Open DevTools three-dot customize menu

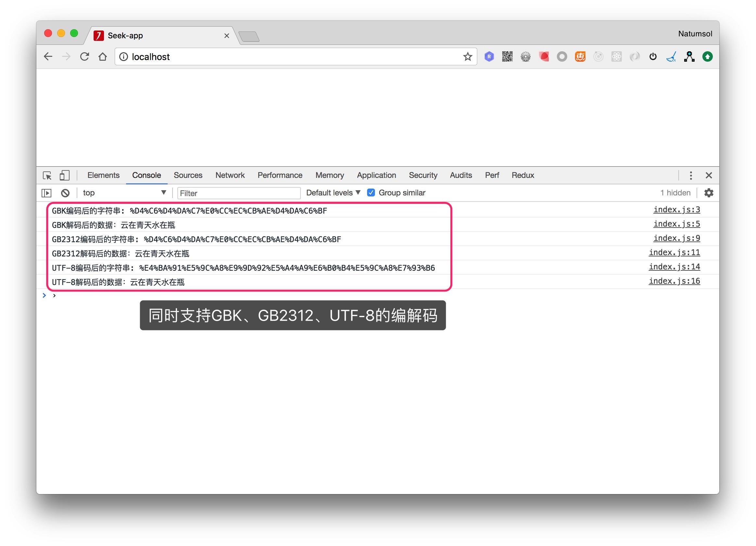point(691,176)
